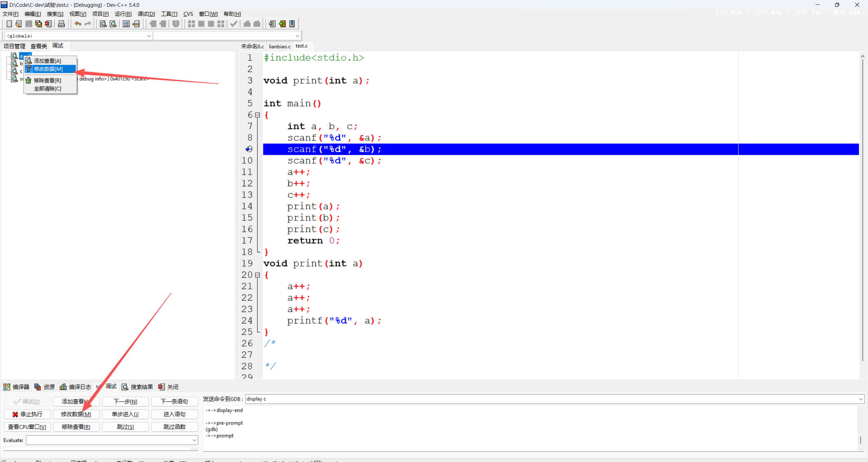
Task: Open the 工具[T] menu
Action: point(169,14)
